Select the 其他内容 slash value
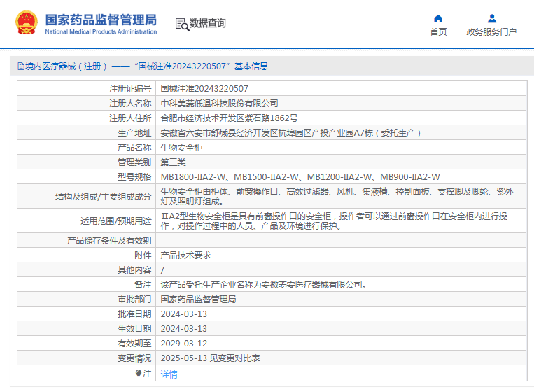The width and height of the screenshot is (534, 392). point(162,270)
